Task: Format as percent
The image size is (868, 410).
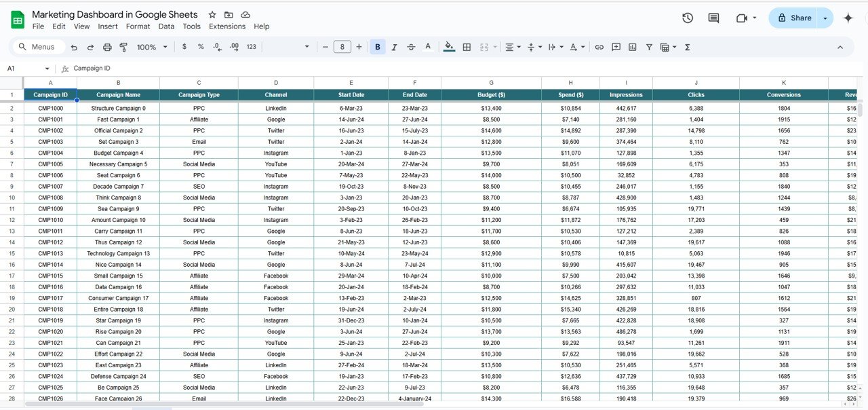Action: (201, 47)
